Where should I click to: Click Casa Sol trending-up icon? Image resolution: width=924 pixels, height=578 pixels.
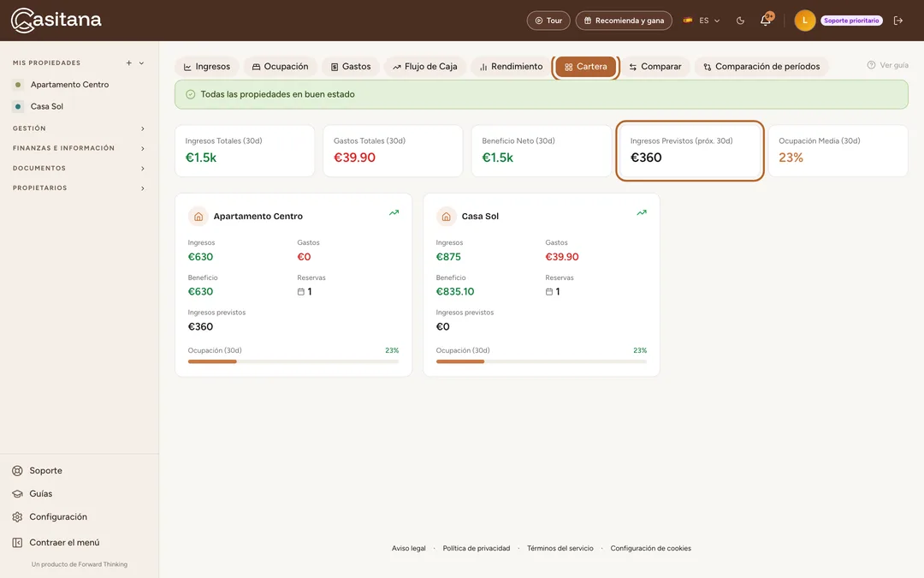(x=642, y=213)
